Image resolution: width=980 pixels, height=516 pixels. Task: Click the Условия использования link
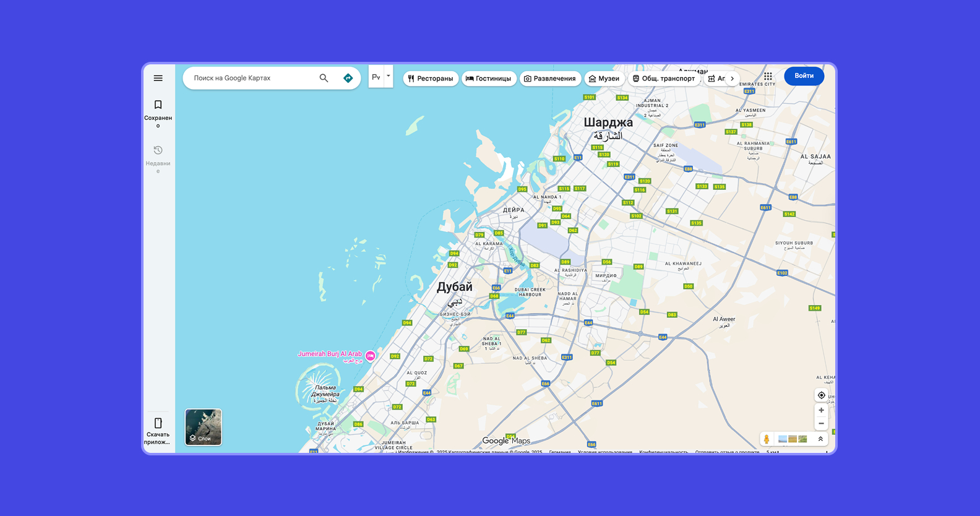click(x=605, y=452)
